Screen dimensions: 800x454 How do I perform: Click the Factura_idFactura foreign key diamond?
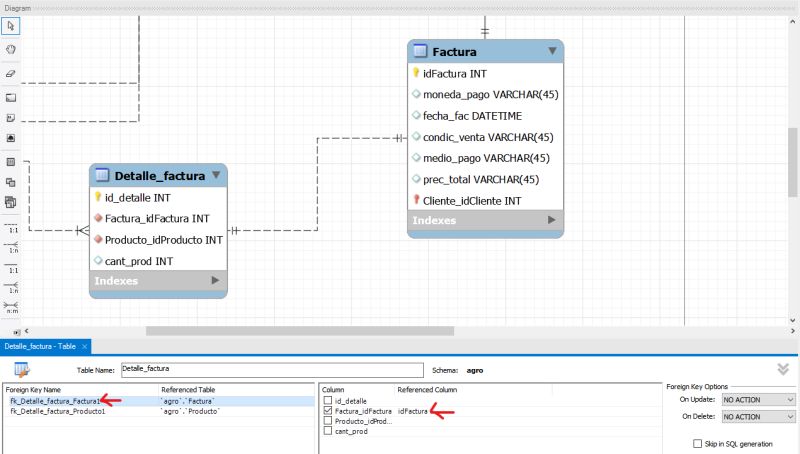click(98, 218)
